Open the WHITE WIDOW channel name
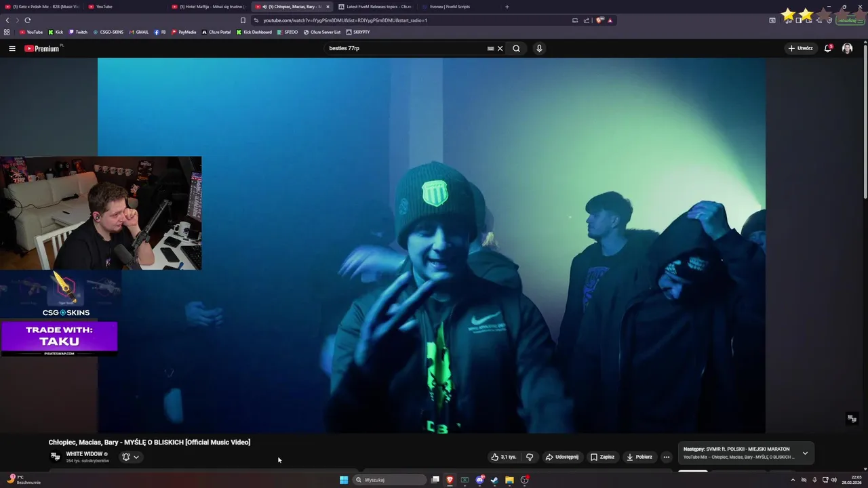This screenshot has width=868, height=488. pos(84,454)
